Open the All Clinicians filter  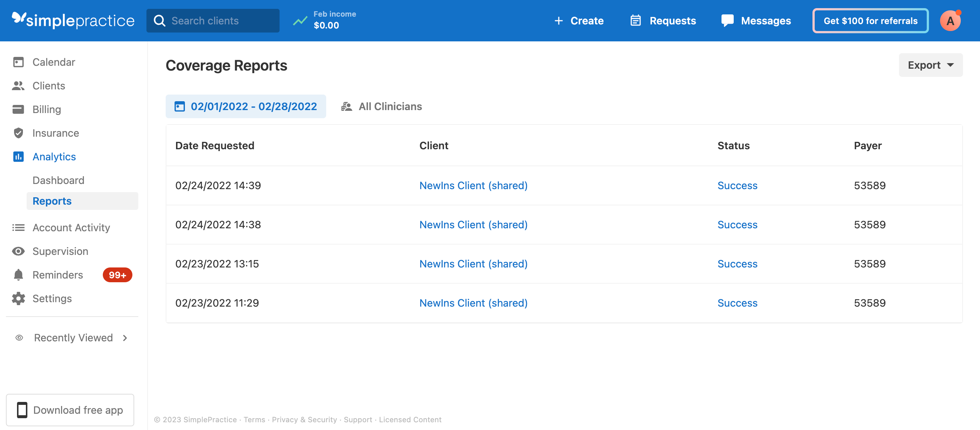coord(382,106)
